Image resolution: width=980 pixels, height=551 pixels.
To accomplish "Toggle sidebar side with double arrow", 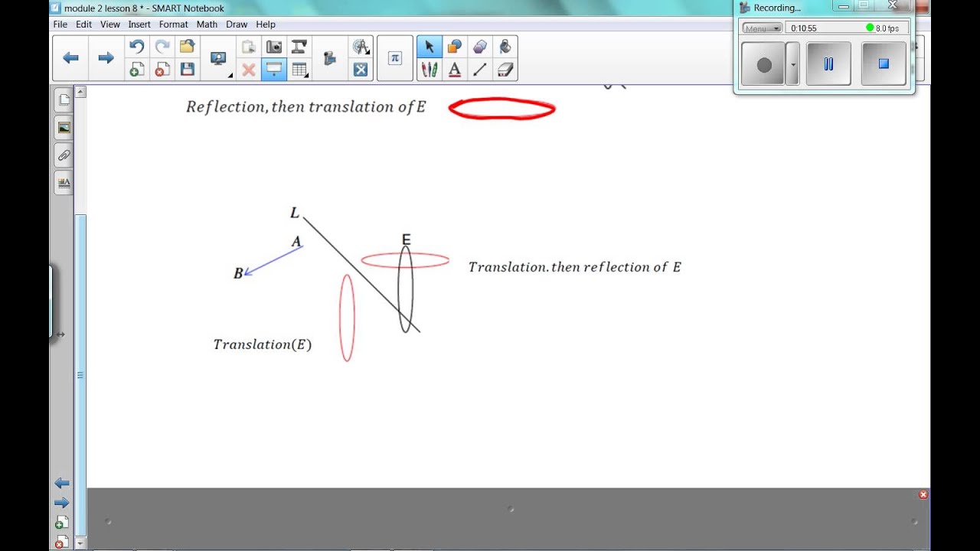I will click(60, 334).
